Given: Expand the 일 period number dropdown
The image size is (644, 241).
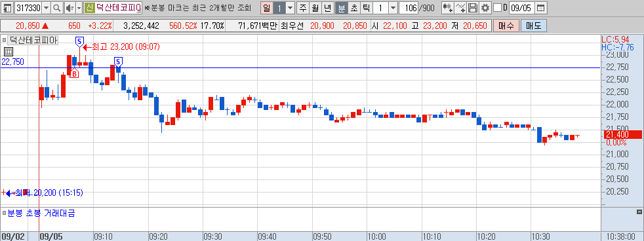Looking at the screenshot, I should (290, 8).
